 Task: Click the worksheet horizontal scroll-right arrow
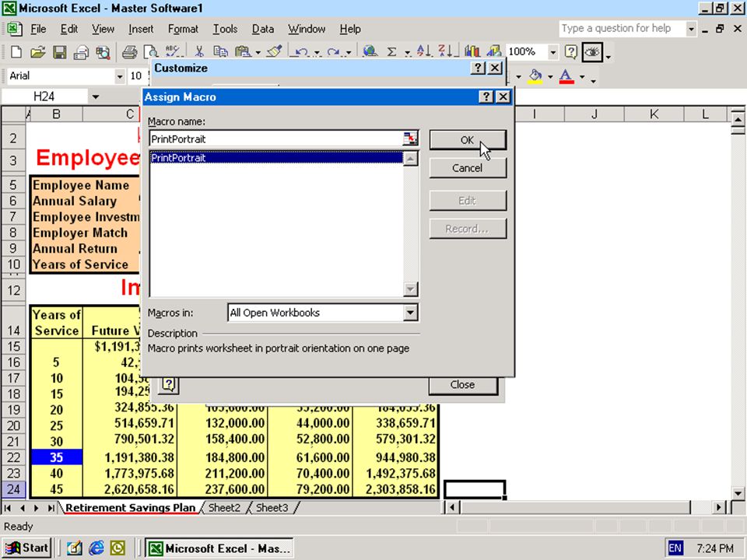[x=719, y=508]
